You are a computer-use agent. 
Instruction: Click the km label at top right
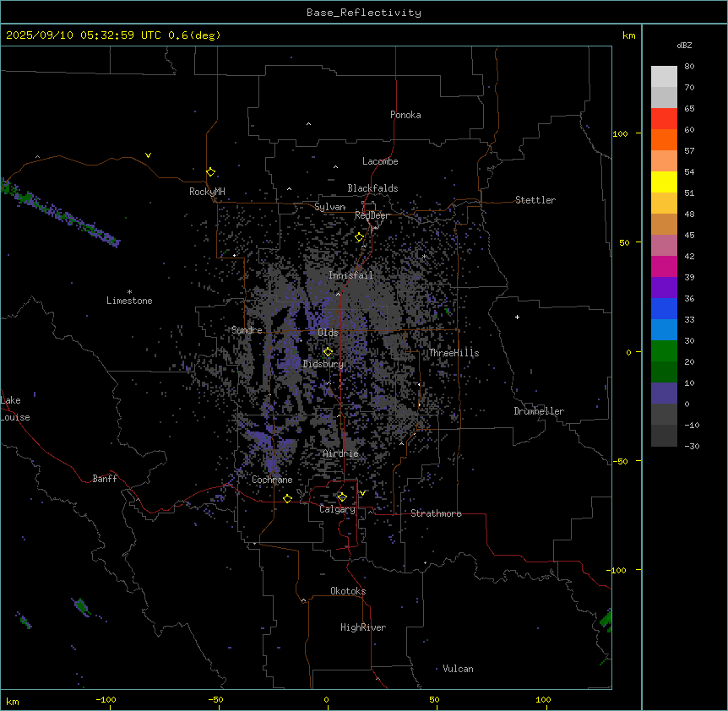[629, 35]
